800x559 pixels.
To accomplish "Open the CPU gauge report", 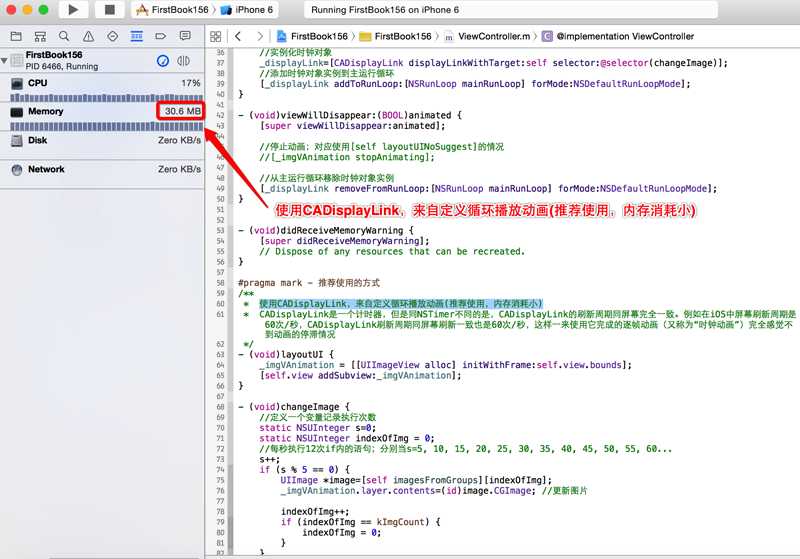I will tap(102, 88).
